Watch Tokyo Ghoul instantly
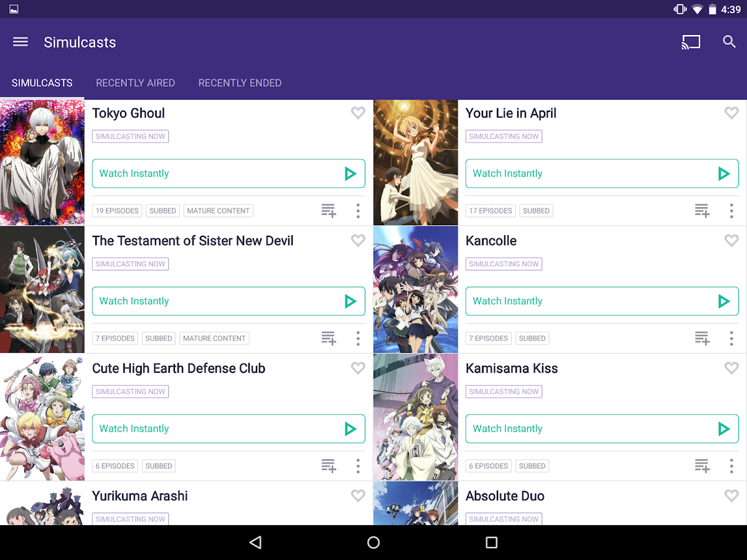Viewport: 747px width, 560px height. pyautogui.click(x=228, y=174)
